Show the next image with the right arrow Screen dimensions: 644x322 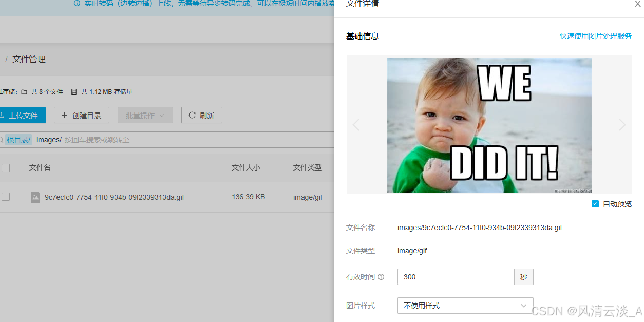[622, 125]
